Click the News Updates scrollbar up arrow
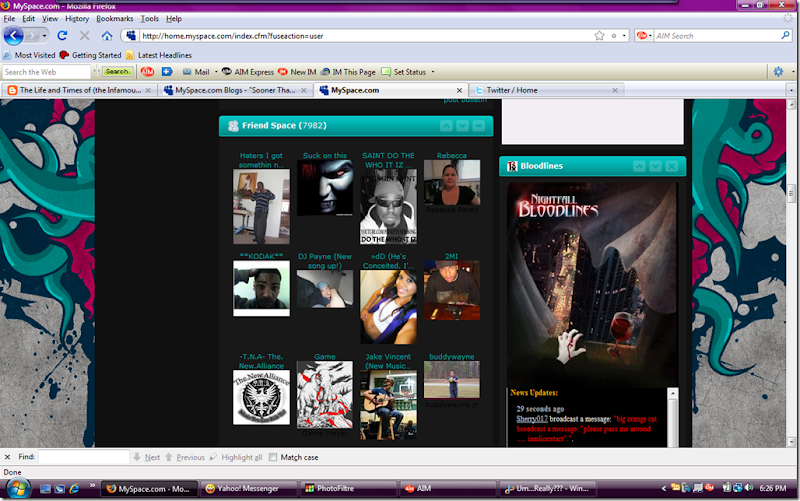 [673, 394]
